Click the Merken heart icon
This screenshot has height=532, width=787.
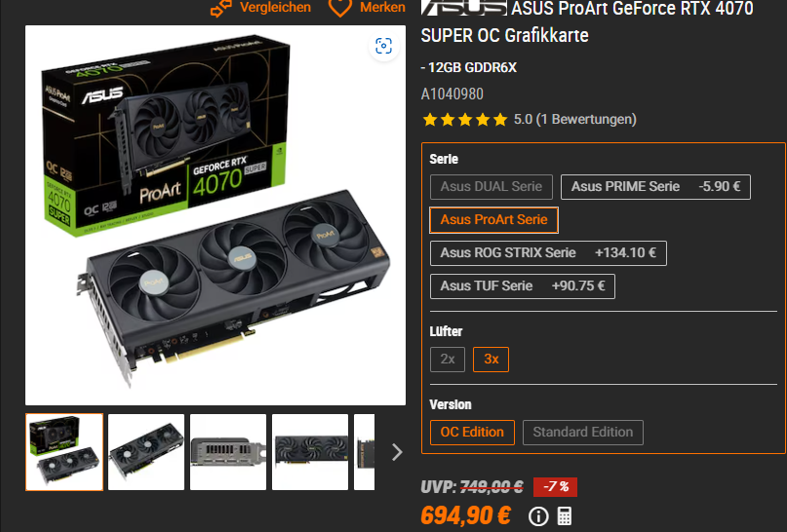(x=339, y=8)
